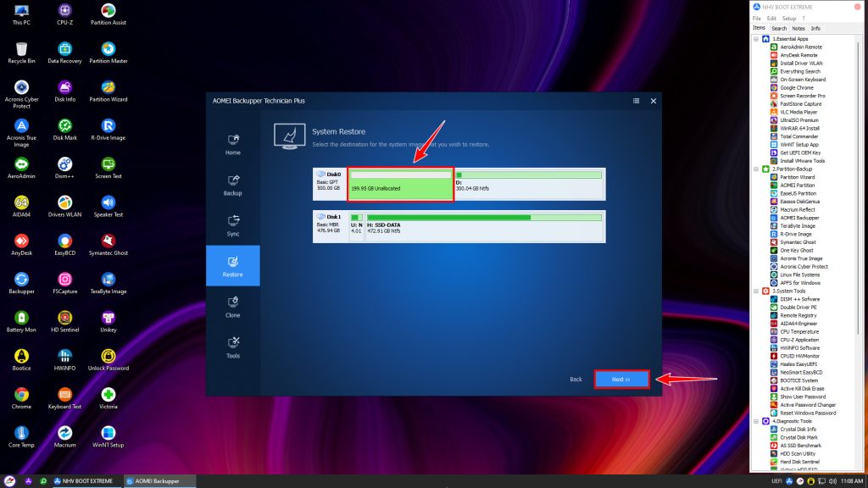
Task: Open the Partition Wizard desktop icon
Action: [108, 91]
